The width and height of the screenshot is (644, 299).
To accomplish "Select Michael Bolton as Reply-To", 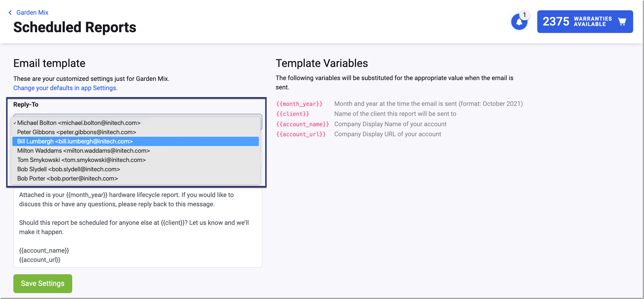I will (136, 123).
